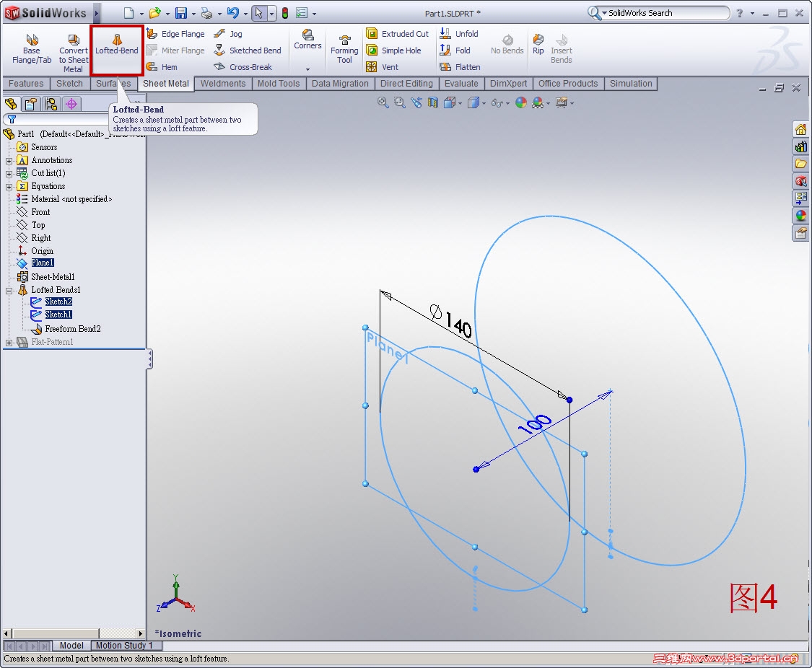Select Convert to Sheet Metal tool
812x668 pixels.
click(73, 53)
